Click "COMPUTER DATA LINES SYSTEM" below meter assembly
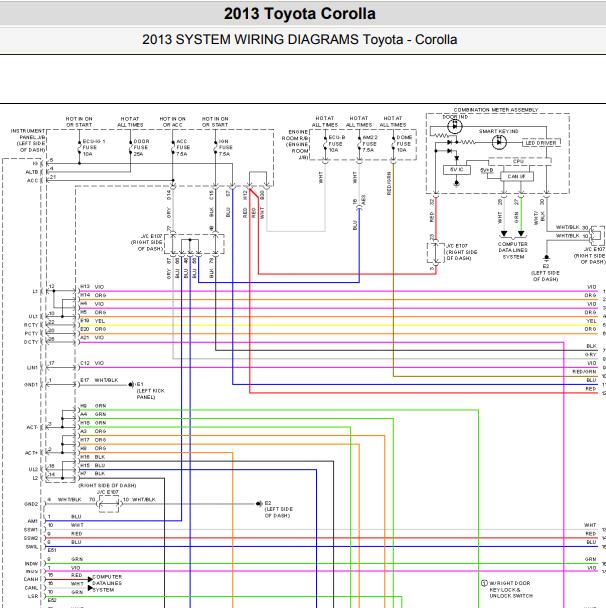Image resolution: width=606 pixels, height=608 pixels. (x=513, y=250)
